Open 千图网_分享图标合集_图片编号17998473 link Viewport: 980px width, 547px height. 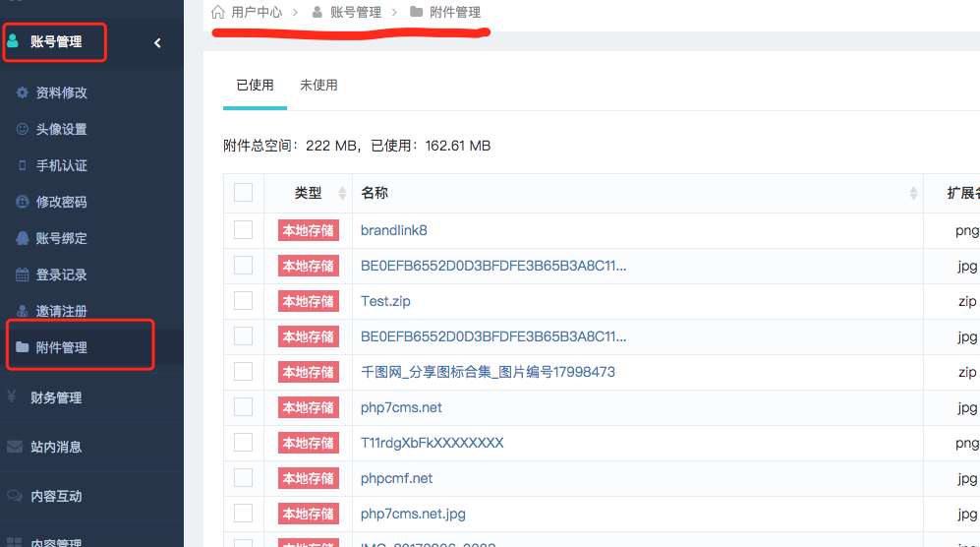(x=488, y=372)
